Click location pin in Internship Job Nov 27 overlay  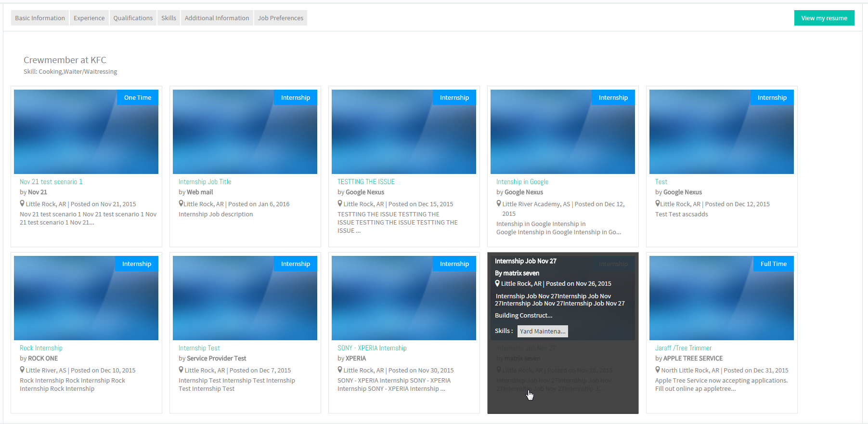coord(497,283)
